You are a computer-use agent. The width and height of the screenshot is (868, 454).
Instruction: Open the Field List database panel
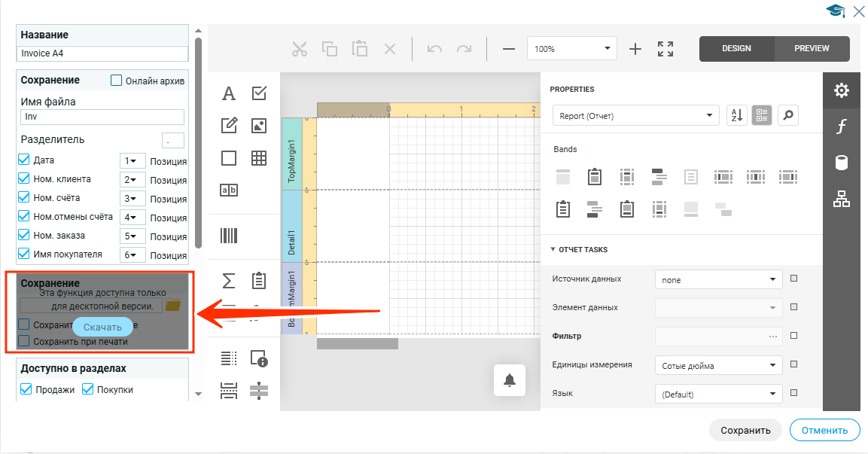[x=842, y=163]
